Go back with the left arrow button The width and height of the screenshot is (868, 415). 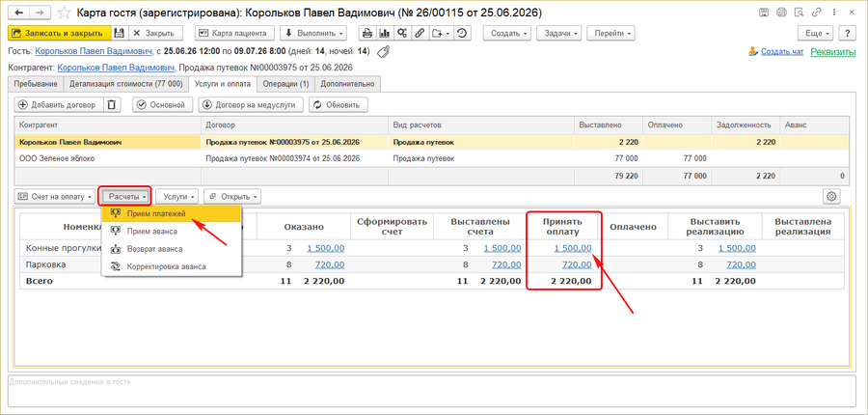pyautogui.click(x=19, y=12)
